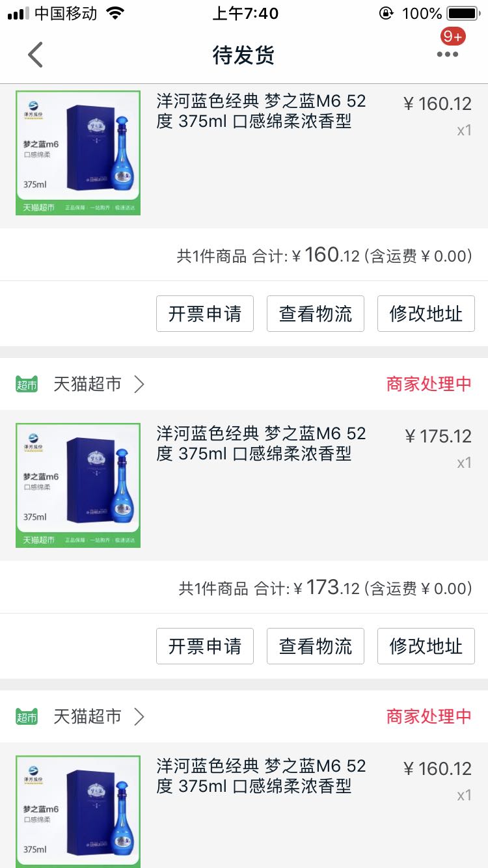
Task: Click 修改地址 in the ¥173.12 order
Action: [426, 646]
